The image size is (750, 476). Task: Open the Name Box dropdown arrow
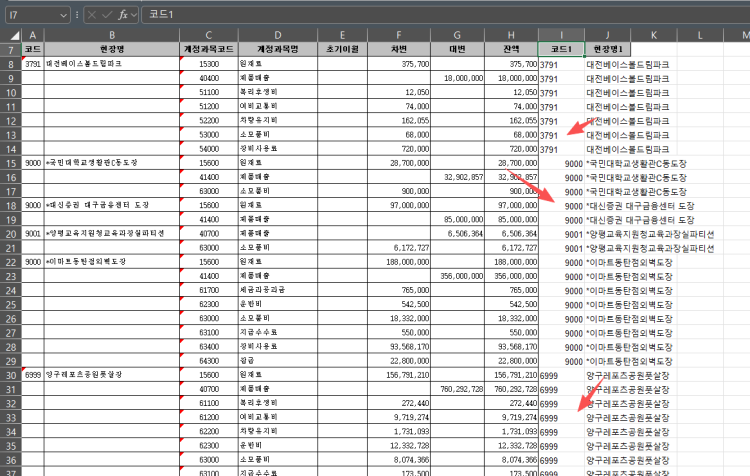[64, 15]
